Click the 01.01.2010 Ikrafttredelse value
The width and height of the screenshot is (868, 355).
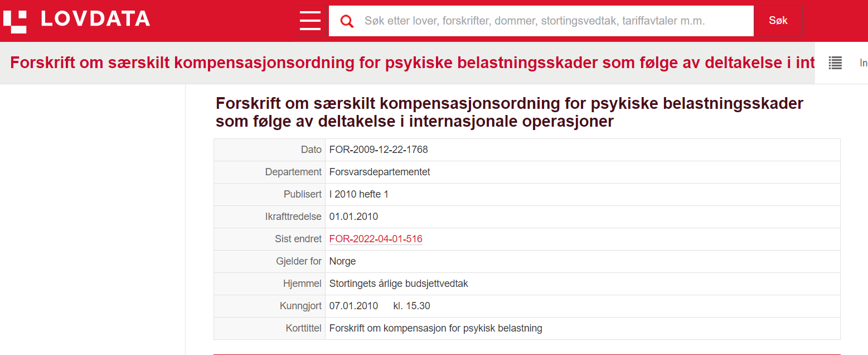click(x=353, y=217)
